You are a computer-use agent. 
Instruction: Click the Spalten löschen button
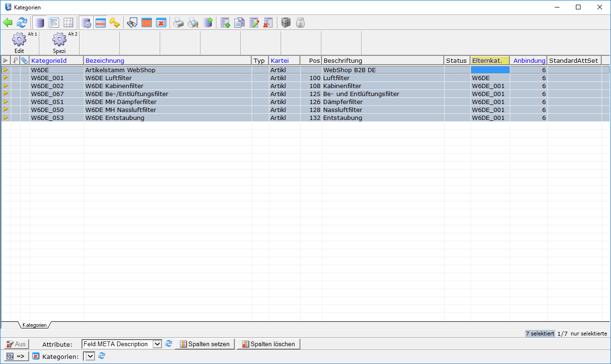click(268, 344)
